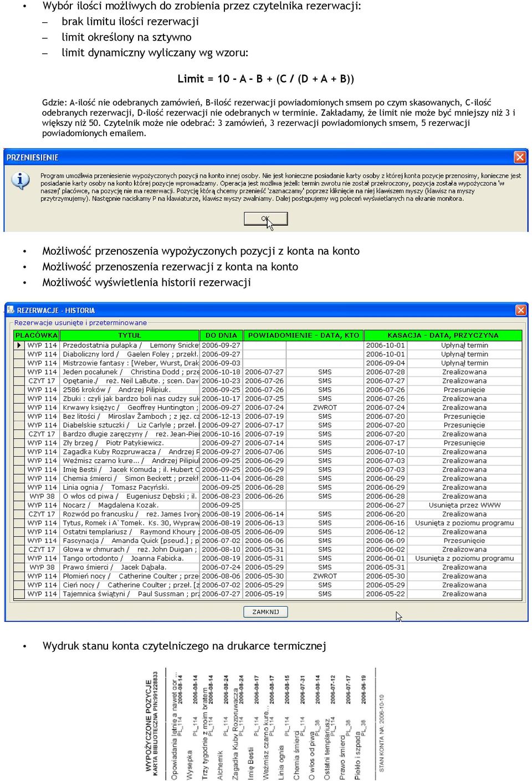Select row 'O włos od piwa / Eugeniusz Dębski'
532x781 pixels.
pyautogui.click(x=267, y=496)
